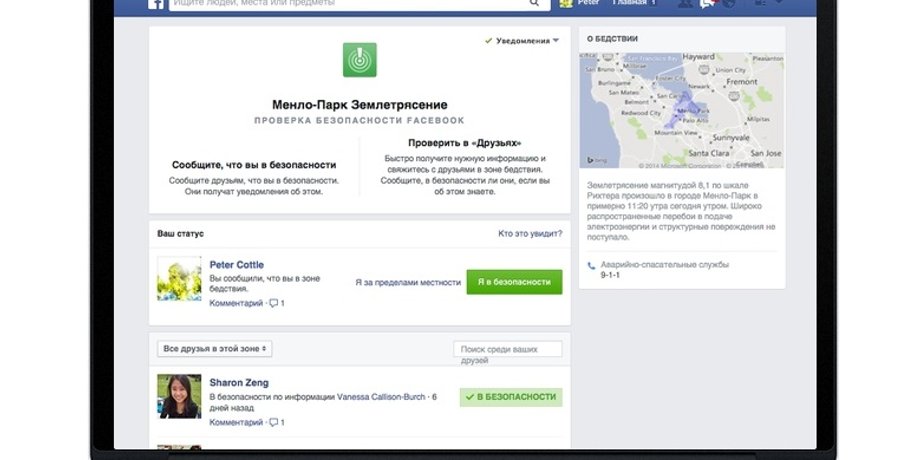Select Я за пределами местности

click(x=408, y=282)
